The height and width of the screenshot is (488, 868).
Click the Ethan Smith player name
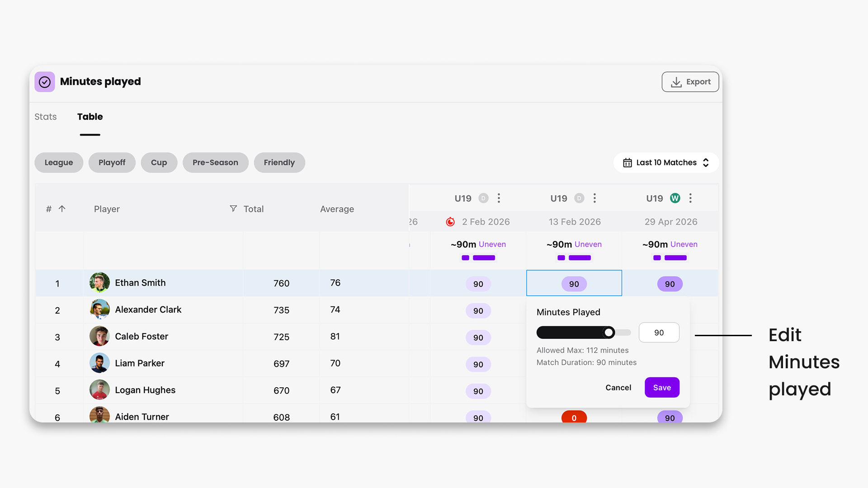(140, 283)
